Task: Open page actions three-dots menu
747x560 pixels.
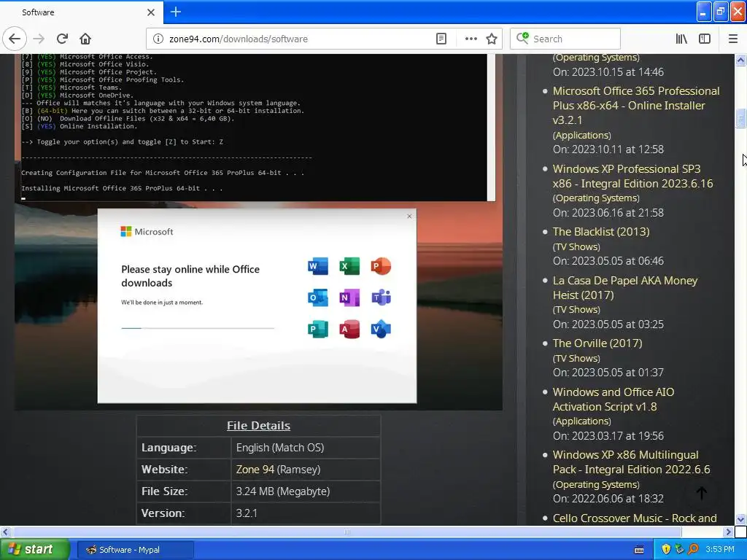Action: tap(471, 39)
